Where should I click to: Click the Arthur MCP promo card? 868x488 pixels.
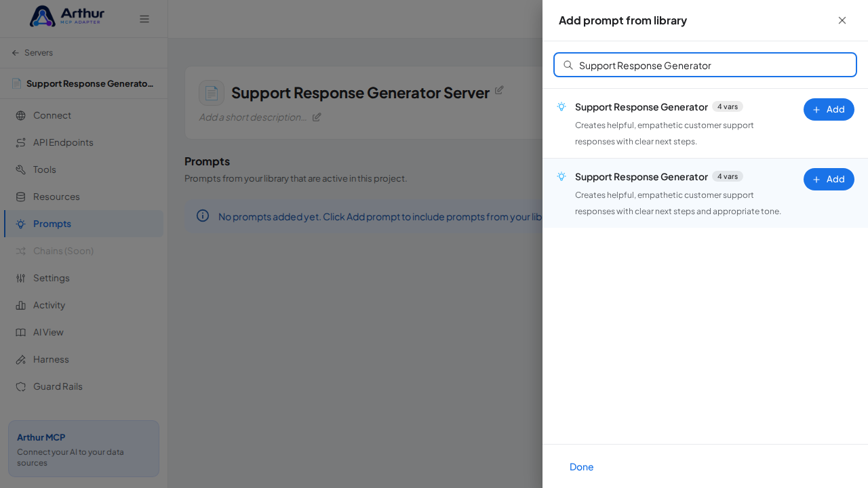click(x=83, y=449)
